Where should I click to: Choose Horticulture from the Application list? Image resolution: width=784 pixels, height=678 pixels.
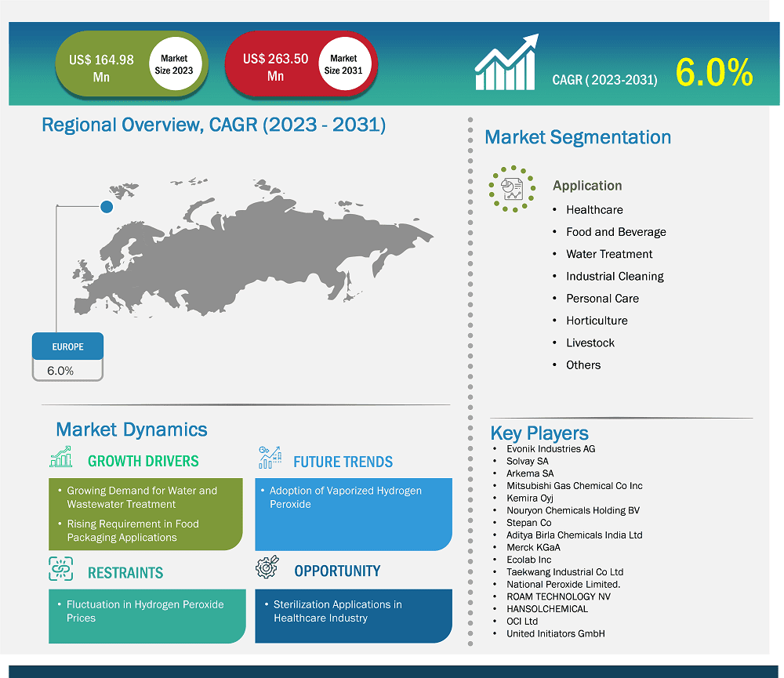(x=597, y=321)
